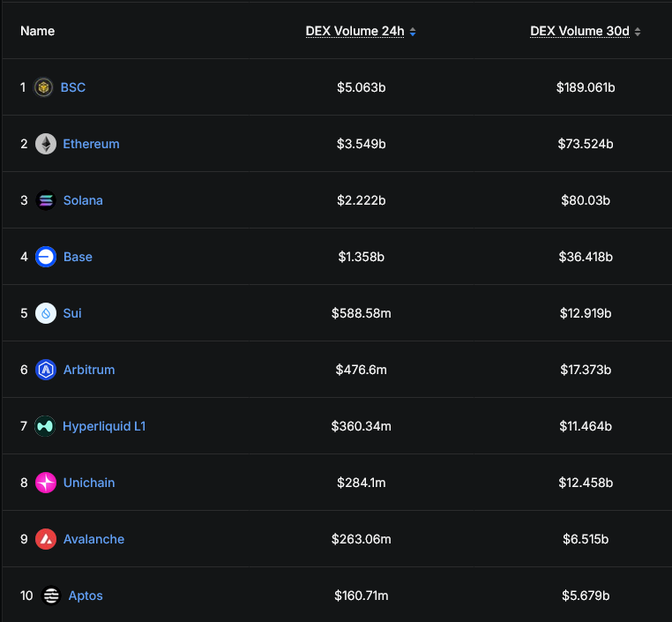
Task: Click the Avalanche red logo icon
Action: pos(46,539)
